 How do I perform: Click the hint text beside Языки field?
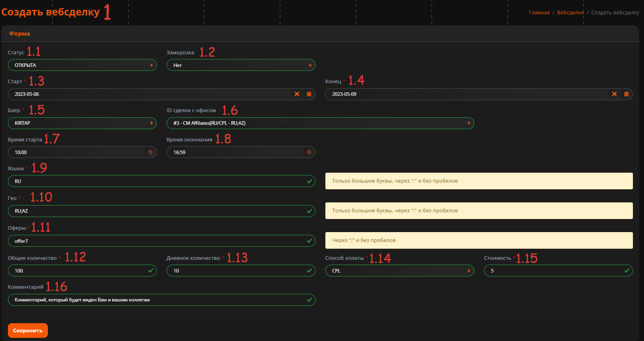[x=395, y=181]
